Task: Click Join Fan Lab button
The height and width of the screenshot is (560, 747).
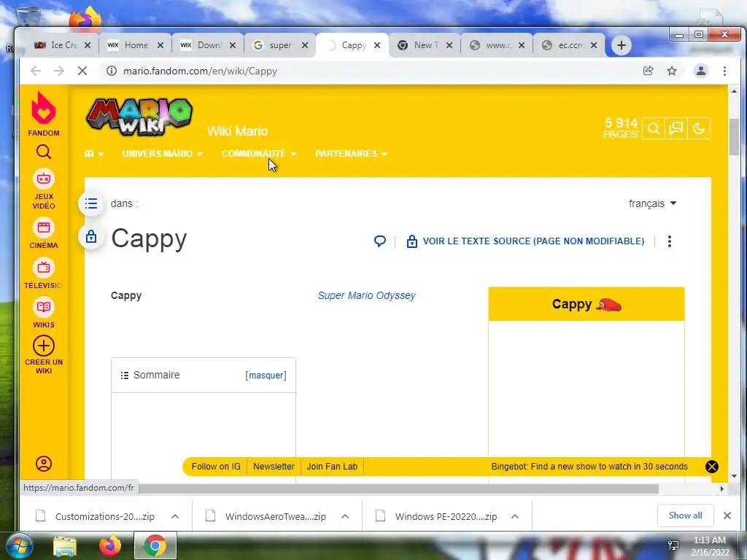Action: tap(332, 467)
